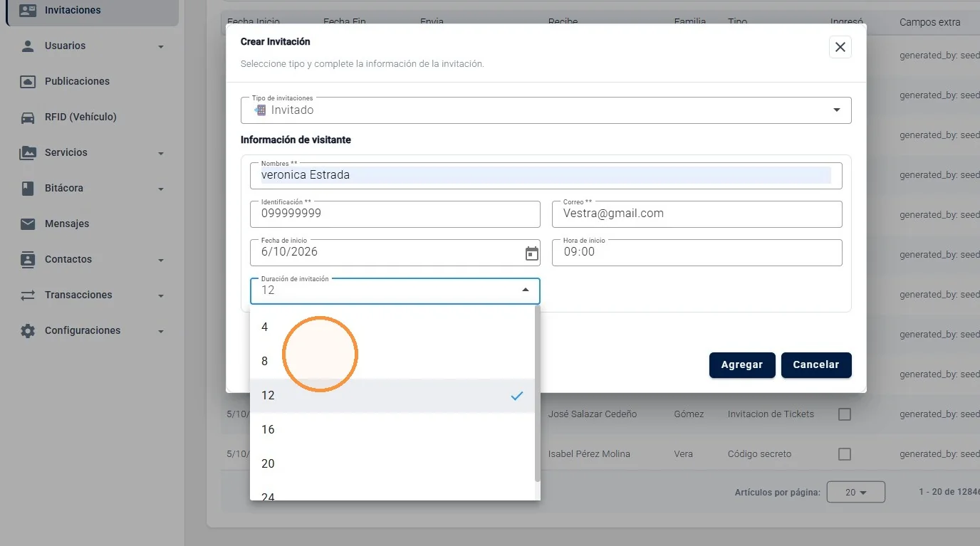Click the Invitacion de Tickets cell
The height and width of the screenshot is (546, 980).
pos(771,414)
